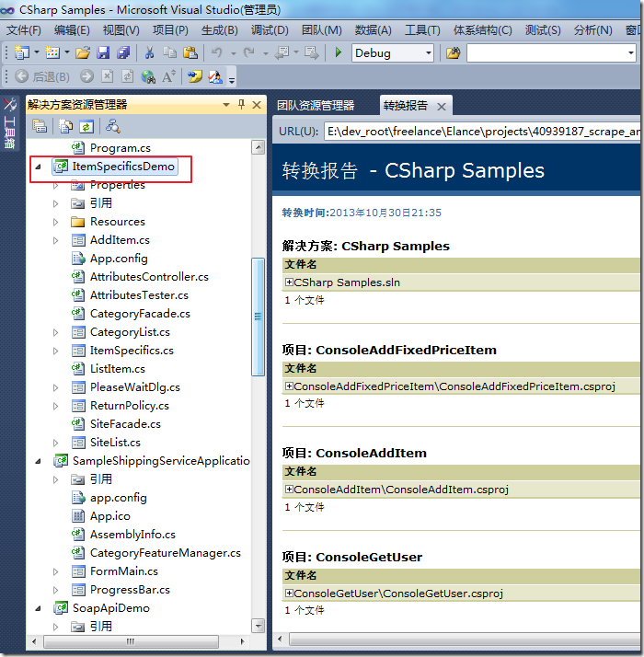Viewport: 644px width, 657px height.
Task: Select the 转换报告 tab
Action: (405, 105)
